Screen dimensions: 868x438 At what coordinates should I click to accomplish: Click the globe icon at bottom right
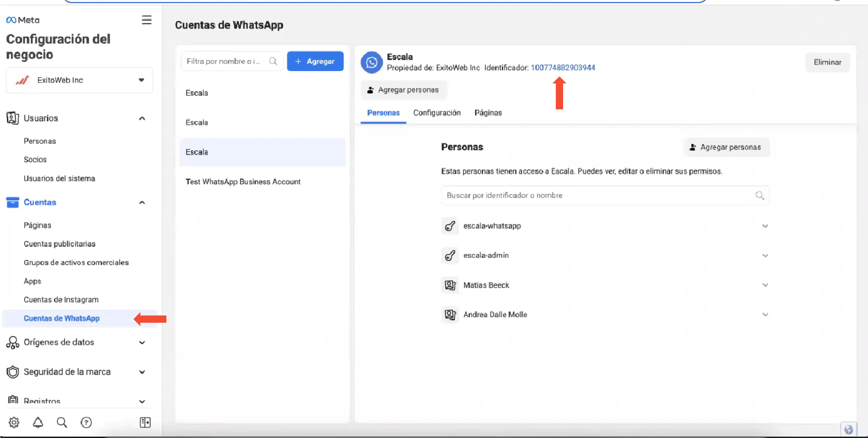848,429
